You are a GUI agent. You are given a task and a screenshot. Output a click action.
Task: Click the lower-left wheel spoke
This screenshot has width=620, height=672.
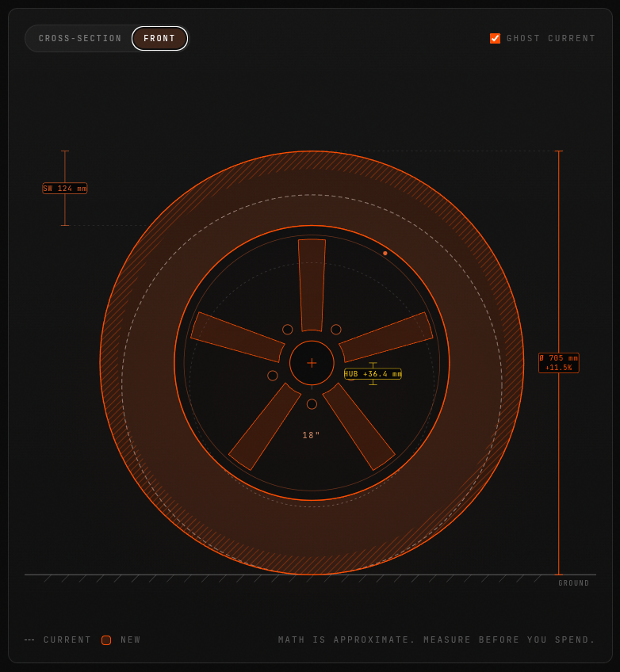[x=265, y=426]
